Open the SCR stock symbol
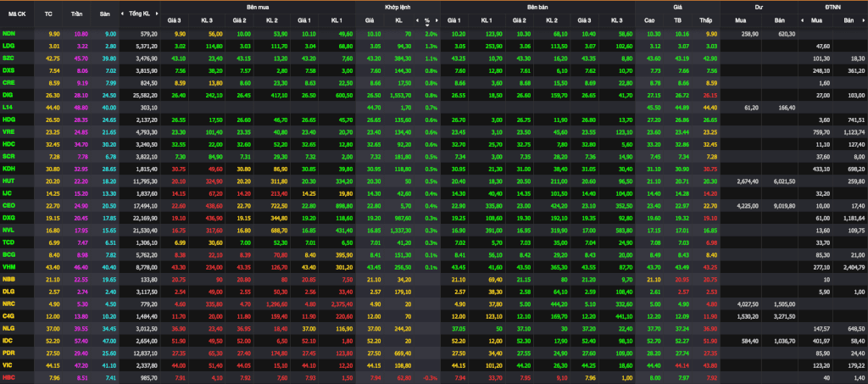 (x=8, y=157)
